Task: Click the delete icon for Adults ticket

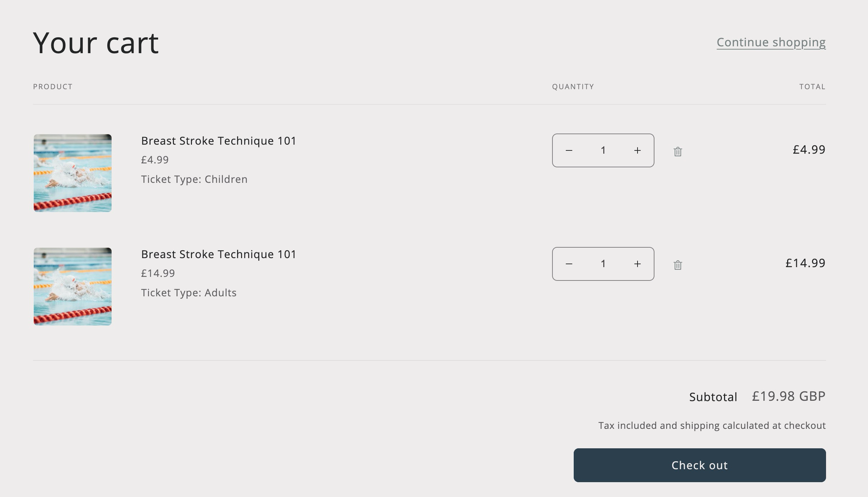Action: 678,265
